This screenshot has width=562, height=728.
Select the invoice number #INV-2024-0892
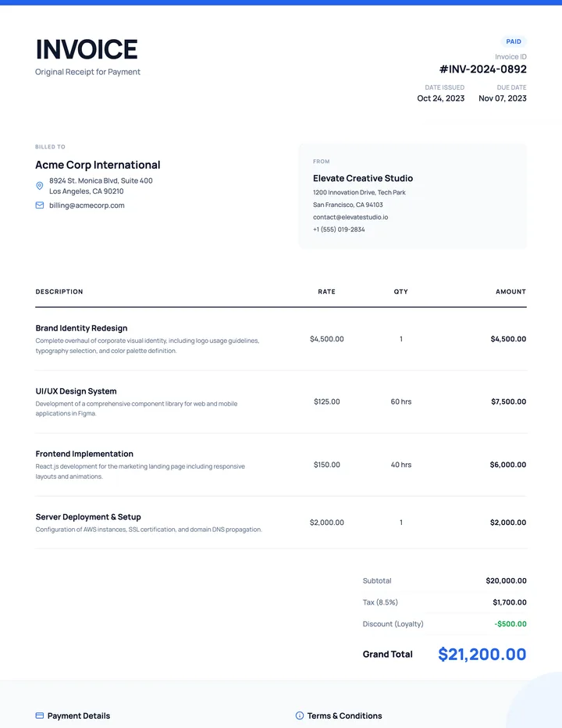(x=482, y=70)
